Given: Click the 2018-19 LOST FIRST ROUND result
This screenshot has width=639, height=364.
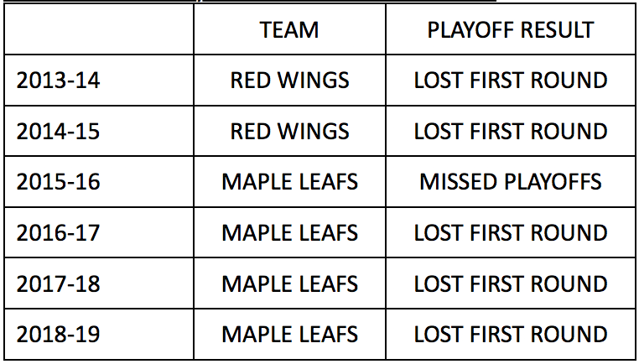Looking at the screenshot, I should [511, 334].
